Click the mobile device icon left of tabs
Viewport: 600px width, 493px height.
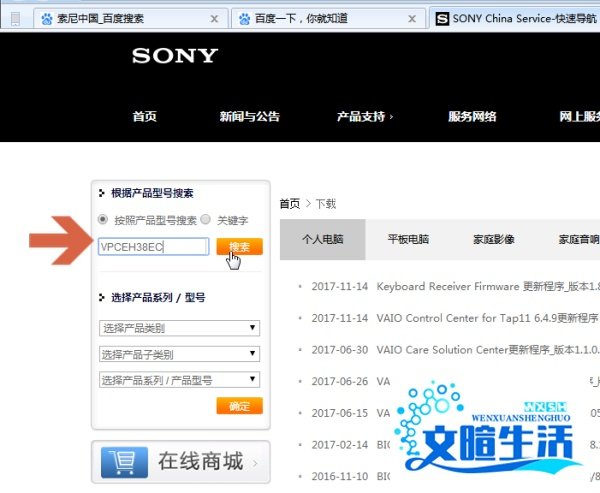tap(15, 19)
